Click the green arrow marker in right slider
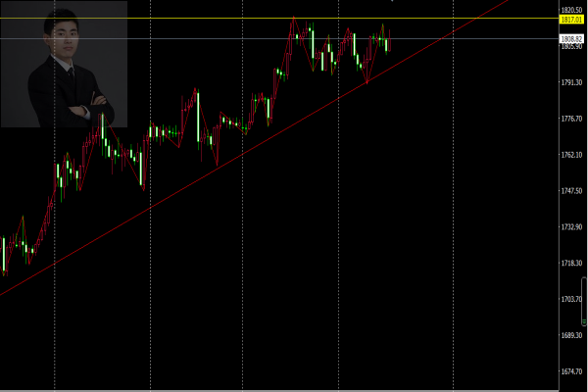This screenshot has width=588, height=392. coord(584,321)
